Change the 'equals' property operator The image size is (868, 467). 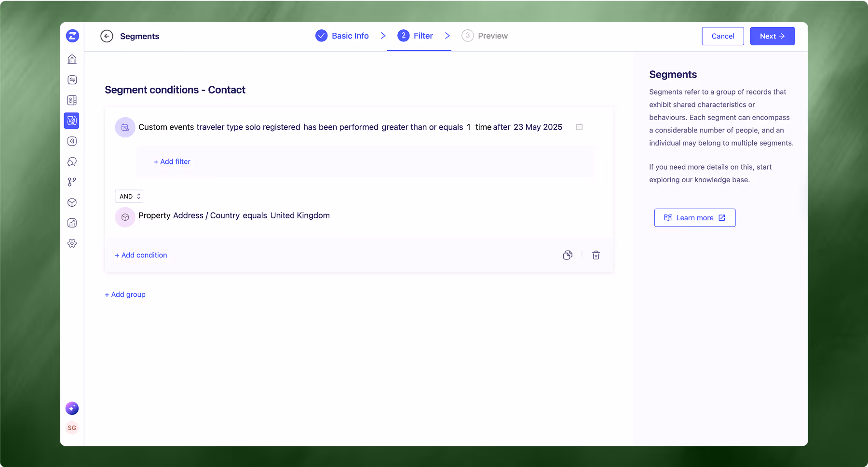point(255,215)
